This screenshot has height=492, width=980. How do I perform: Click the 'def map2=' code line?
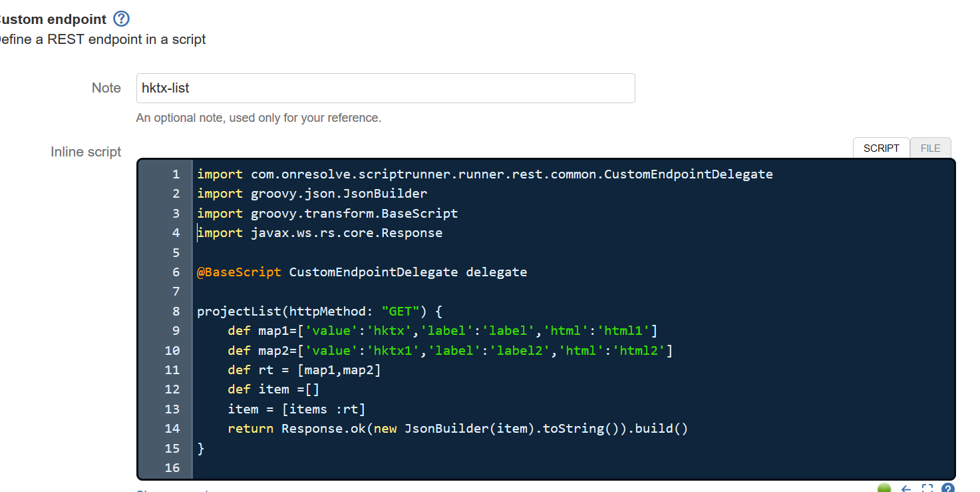click(450, 350)
